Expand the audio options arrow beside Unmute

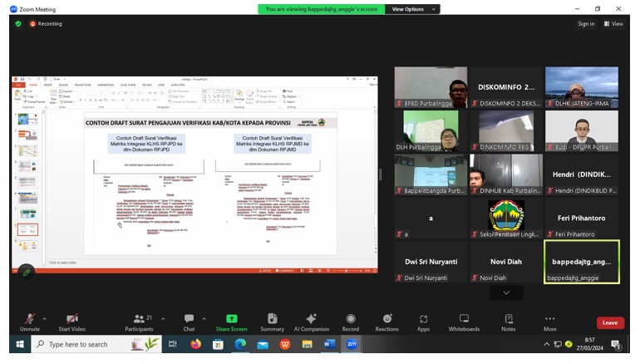[45, 318]
